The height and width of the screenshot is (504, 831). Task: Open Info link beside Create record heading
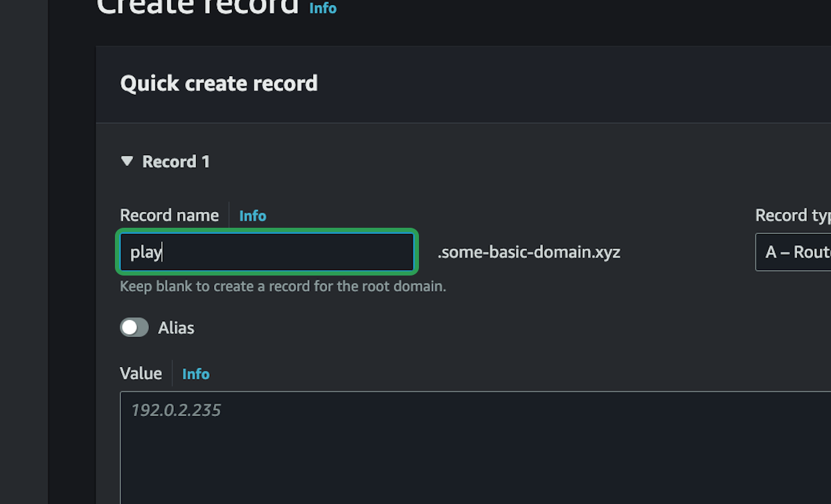pos(323,8)
